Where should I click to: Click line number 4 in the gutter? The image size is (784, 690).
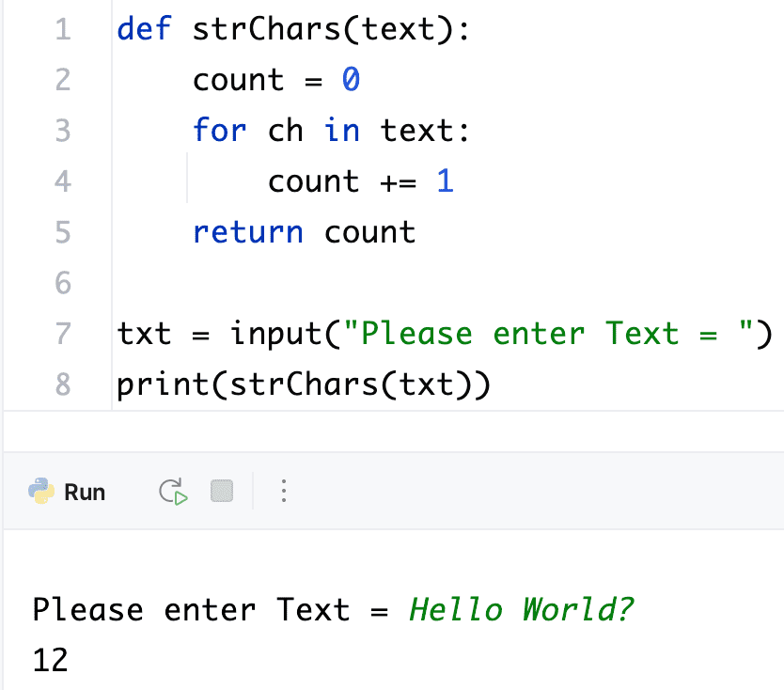[x=62, y=181]
